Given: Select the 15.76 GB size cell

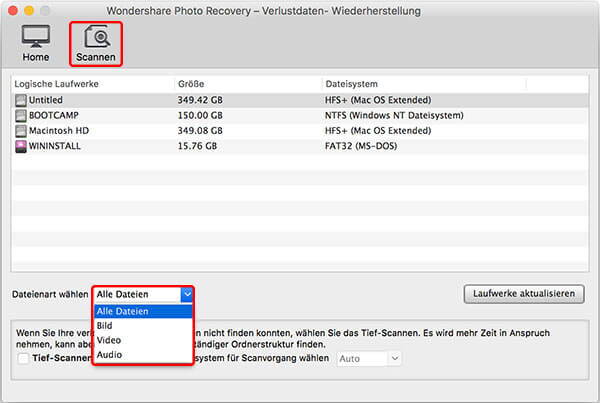Looking at the screenshot, I should click(x=197, y=146).
